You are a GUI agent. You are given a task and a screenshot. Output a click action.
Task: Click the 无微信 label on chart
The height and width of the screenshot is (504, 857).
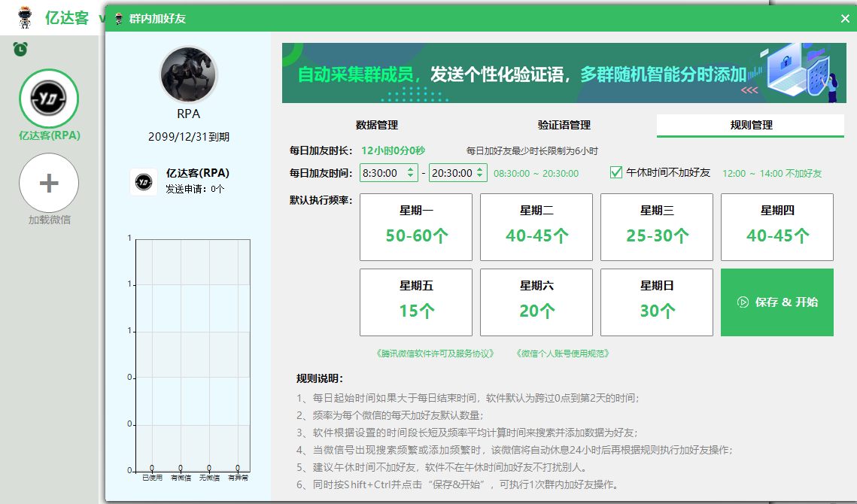click(209, 478)
